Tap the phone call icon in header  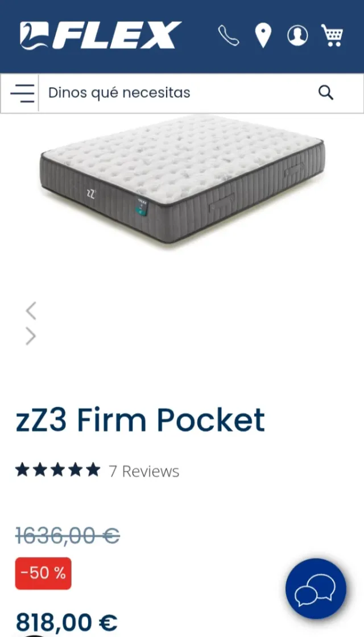tap(228, 35)
